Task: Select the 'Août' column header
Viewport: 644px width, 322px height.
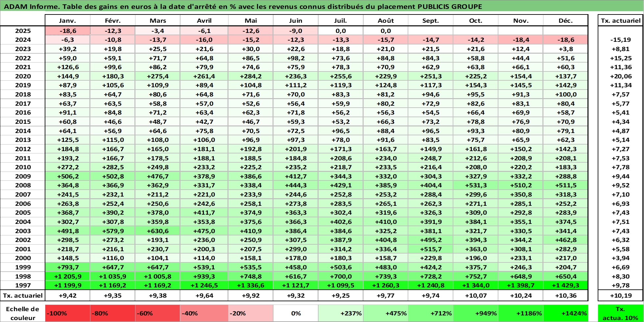Action: tap(386, 20)
